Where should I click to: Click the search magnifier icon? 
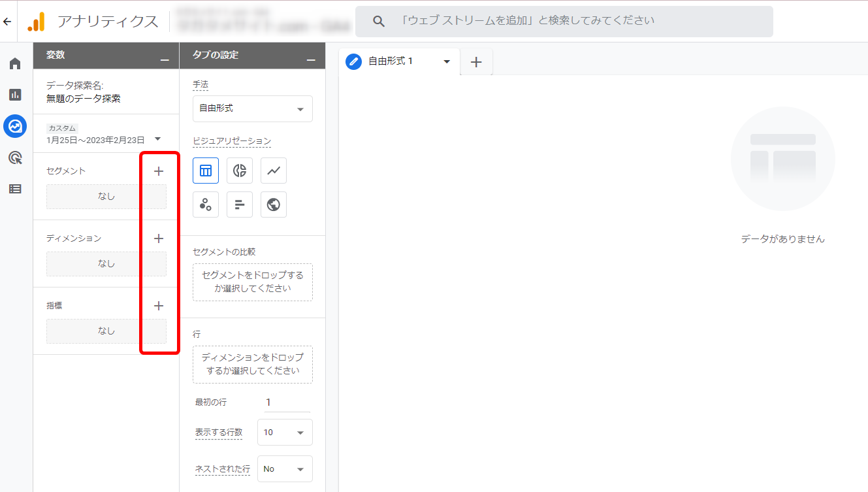379,22
